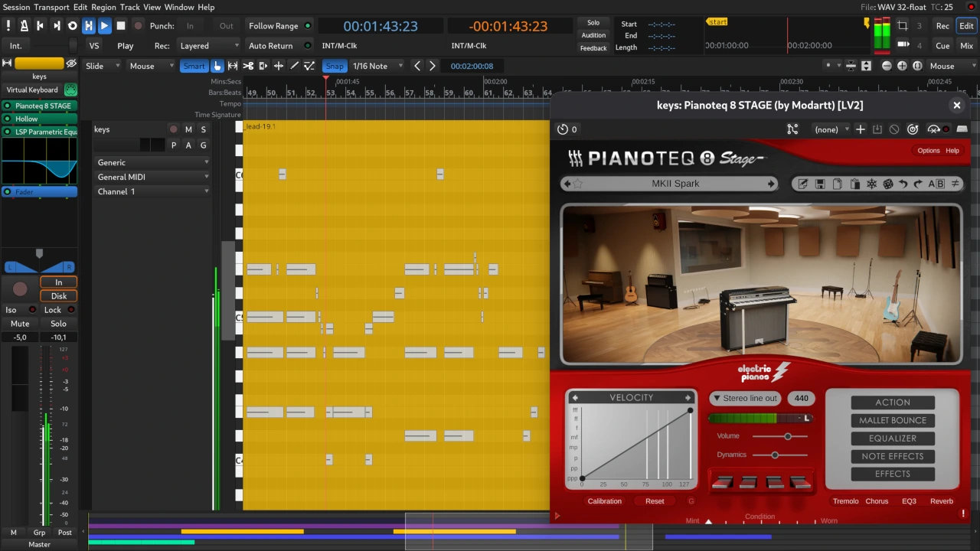Viewport: 980px width, 551px height.
Task: Roll the dice for a random Pianoteq preset
Action: point(887,184)
